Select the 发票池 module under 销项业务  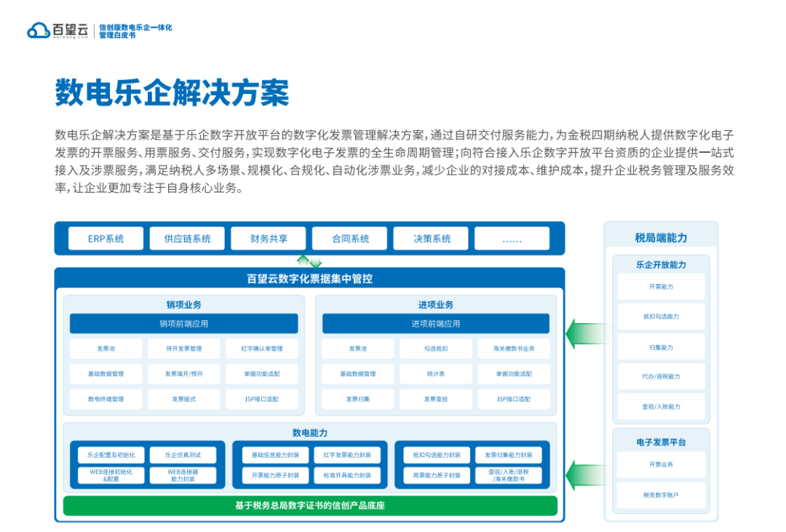(x=105, y=349)
